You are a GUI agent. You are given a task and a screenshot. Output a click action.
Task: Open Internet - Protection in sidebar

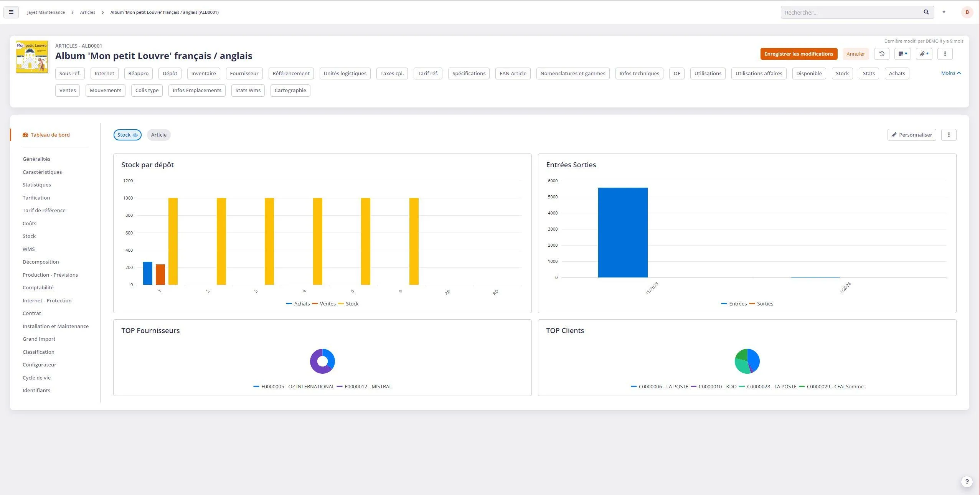(47, 300)
